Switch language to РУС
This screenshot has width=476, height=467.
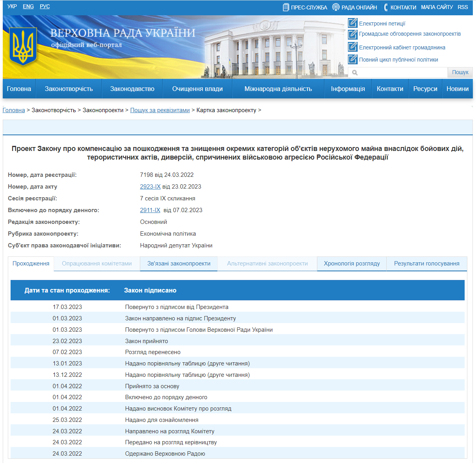45,6
